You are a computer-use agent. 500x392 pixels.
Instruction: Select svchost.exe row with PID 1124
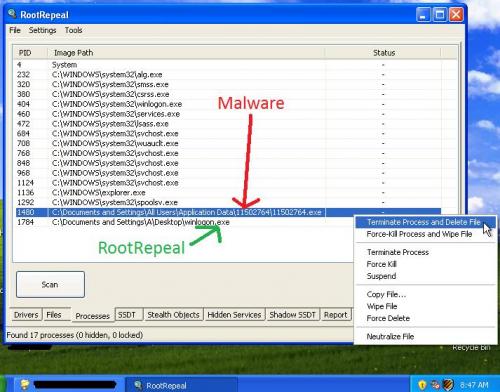229,183
